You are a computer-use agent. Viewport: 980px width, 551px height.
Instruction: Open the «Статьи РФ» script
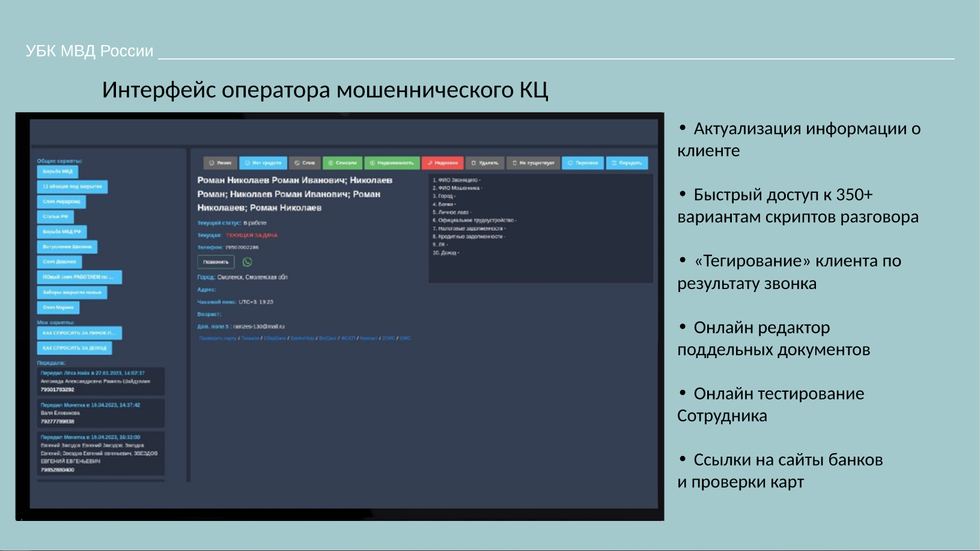pyautogui.click(x=55, y=216)
